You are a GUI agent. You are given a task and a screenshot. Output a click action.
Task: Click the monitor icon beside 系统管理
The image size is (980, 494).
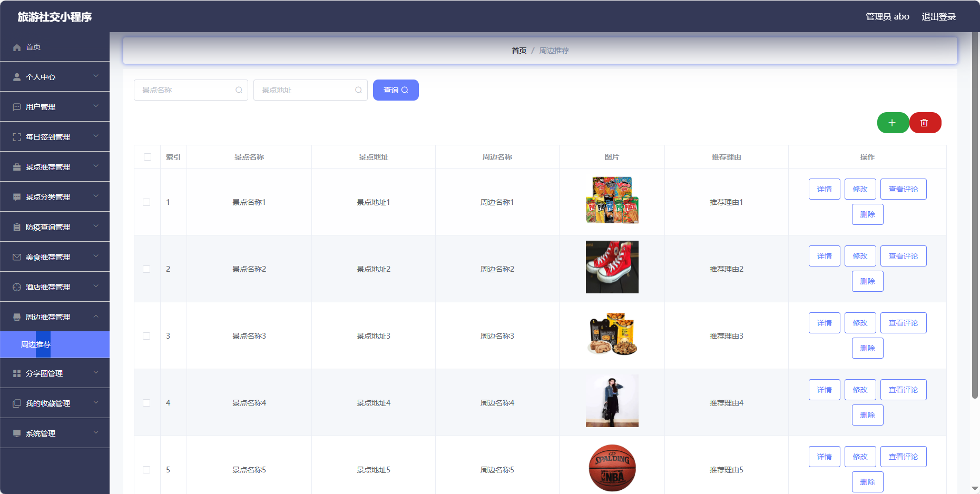coord(17,434)
